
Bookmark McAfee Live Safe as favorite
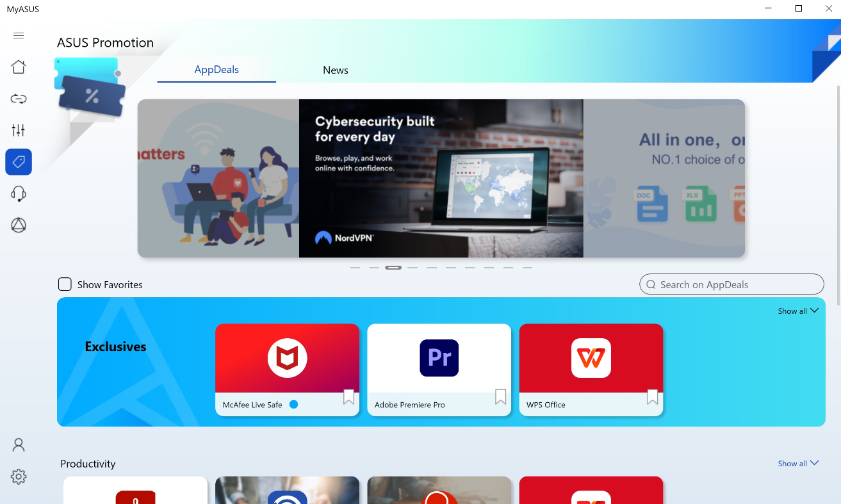coord(349,397)
